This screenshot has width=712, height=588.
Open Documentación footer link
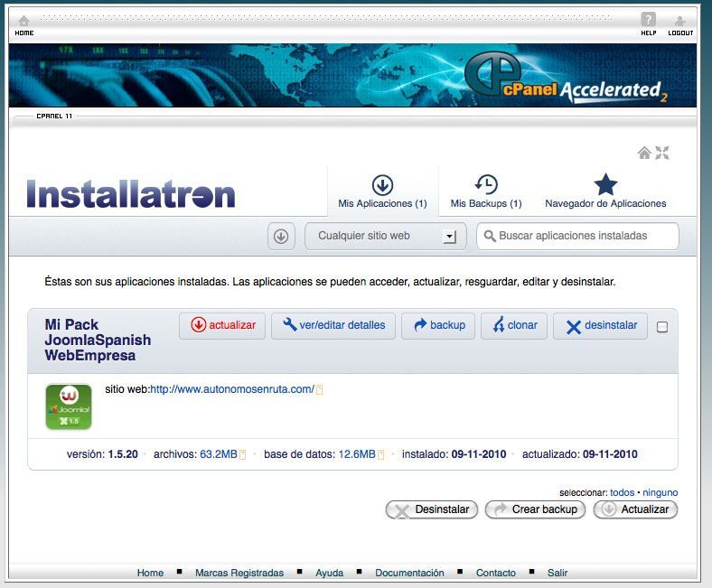pos(409,573)
